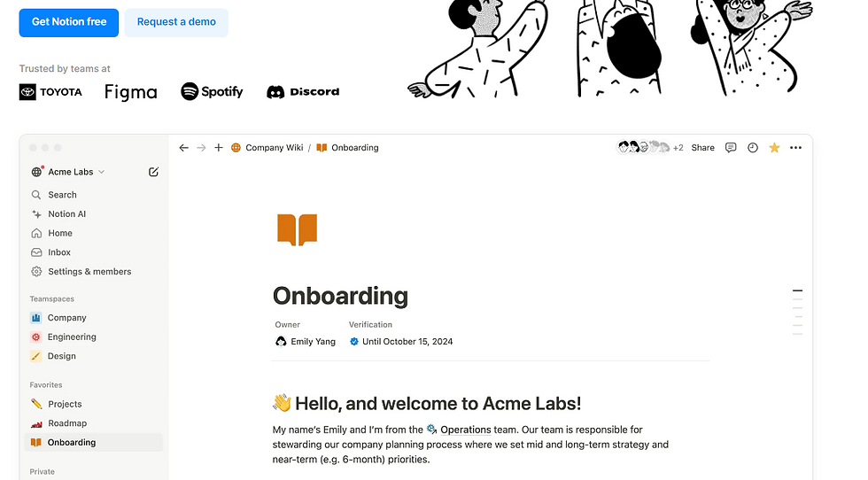Open page history clock icon
868x480 pixels.
click(x=753, y=148)
